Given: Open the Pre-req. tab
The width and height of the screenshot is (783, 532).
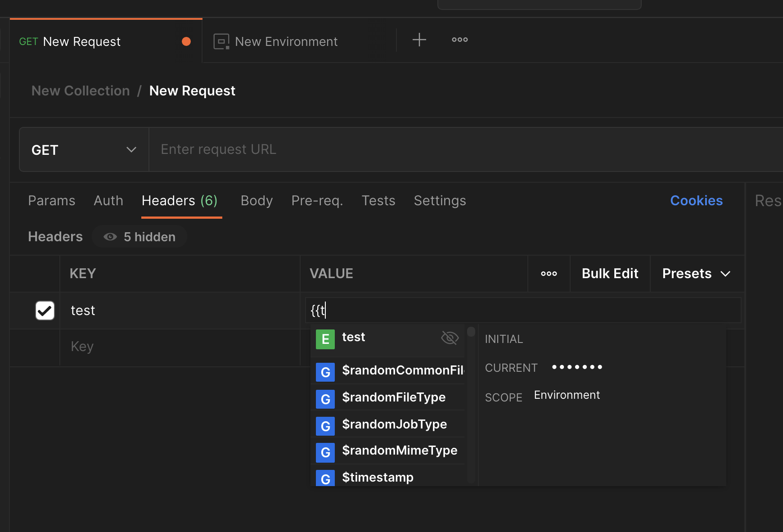Looking at the screenshot, I should pyautogui.click(x=317, y=201).
